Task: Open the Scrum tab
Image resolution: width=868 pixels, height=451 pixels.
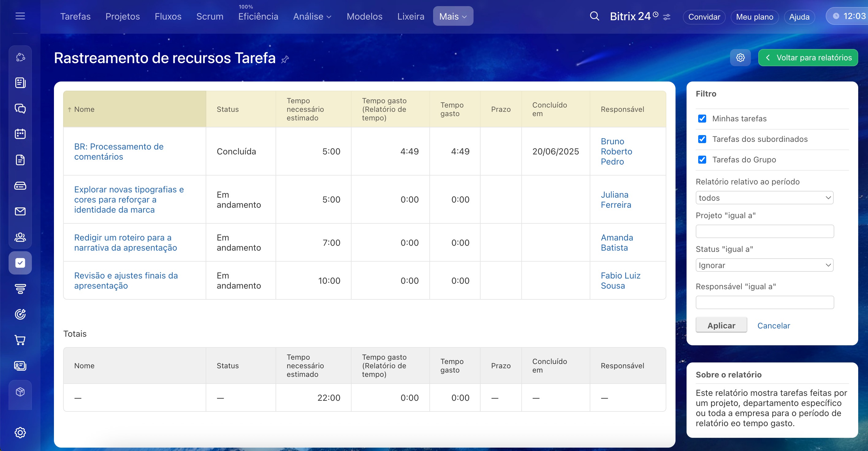Action: click(x=210, y=16)
